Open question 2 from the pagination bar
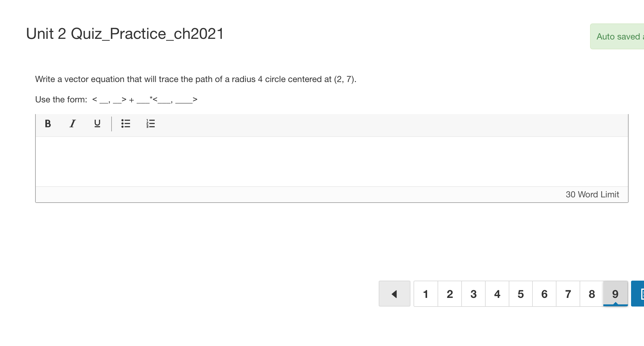644x346 pixels. coord(450,294)
